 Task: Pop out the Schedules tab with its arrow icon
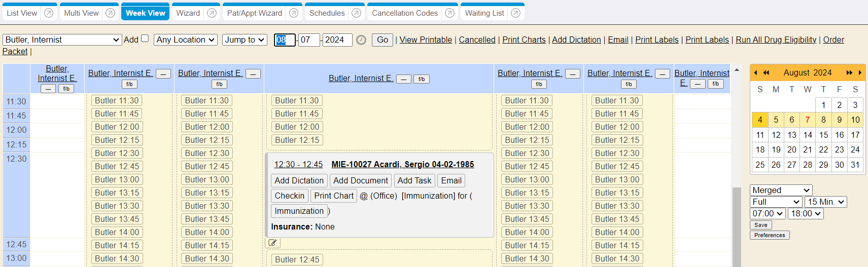click(357, 13)
